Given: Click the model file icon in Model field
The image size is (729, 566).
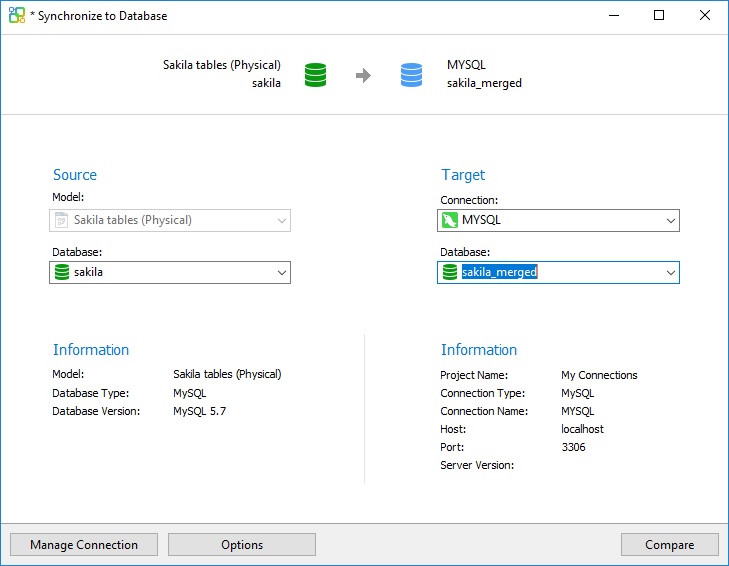Looking at the screenshot, I should [62, 220].
